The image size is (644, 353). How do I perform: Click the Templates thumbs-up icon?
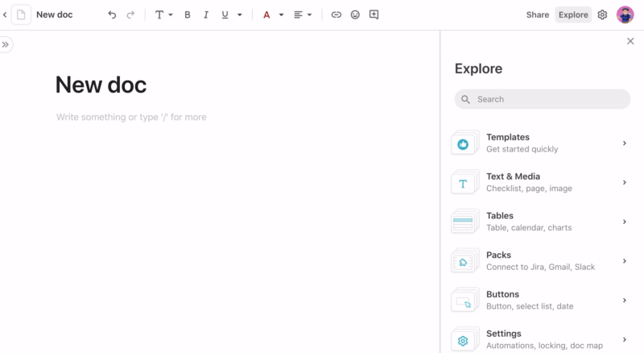click(464, 143)
